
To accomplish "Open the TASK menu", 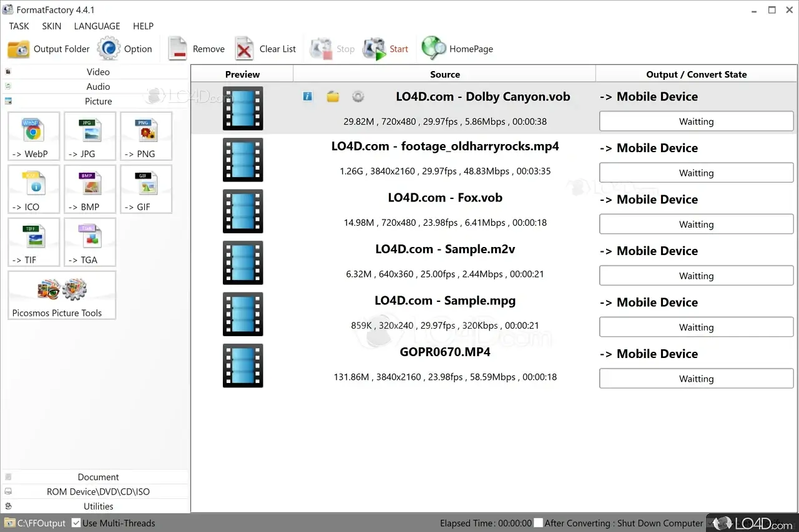I will click(19, 26).
